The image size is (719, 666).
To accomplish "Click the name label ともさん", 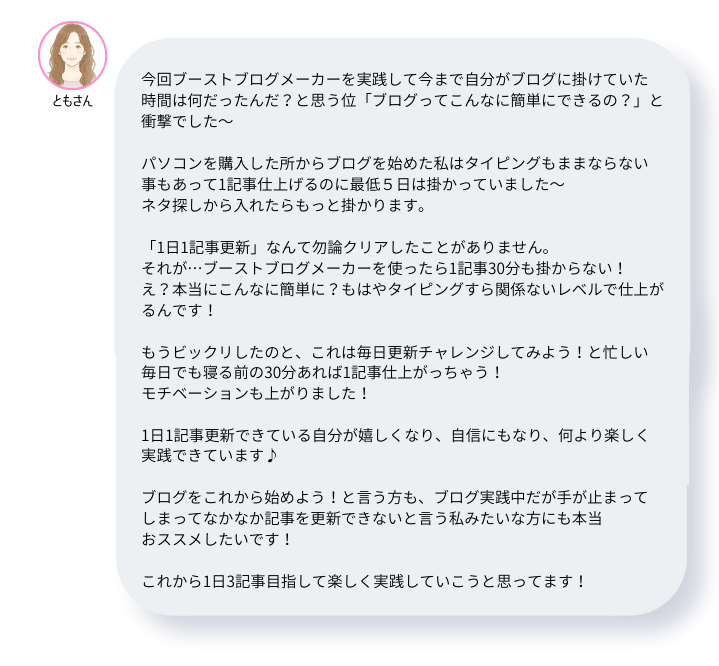I will click(72, 100).
